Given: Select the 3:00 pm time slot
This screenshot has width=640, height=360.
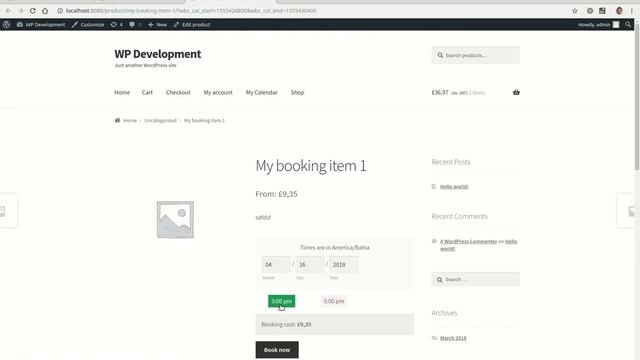Looking at the screenshot, I should coord(282,301).
